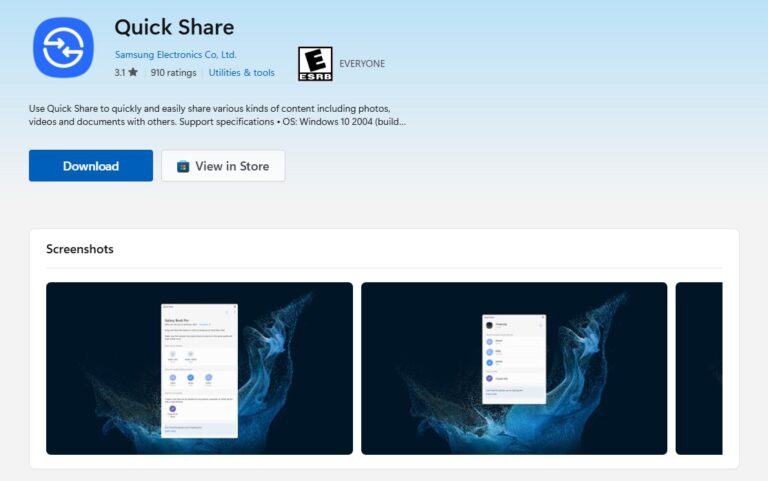Click the 910 ratings count

coord(173,72)
